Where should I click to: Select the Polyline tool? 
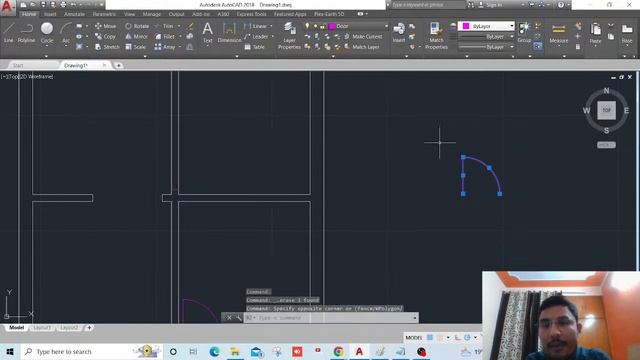point(27,32)
